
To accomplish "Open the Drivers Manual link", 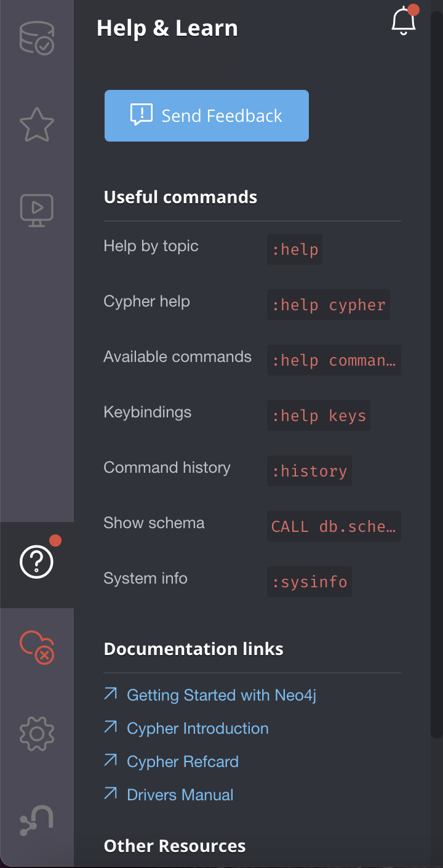I will point(180,795).
